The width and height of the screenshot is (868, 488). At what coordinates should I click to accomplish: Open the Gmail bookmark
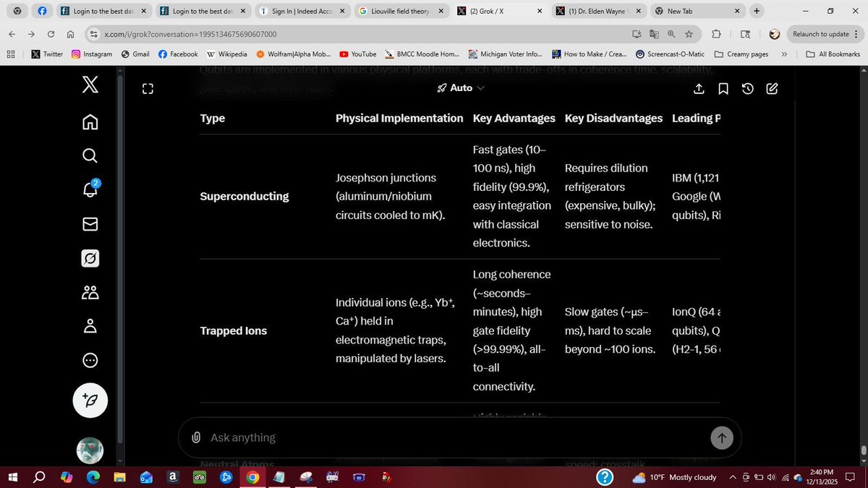[x=135, y=54]
